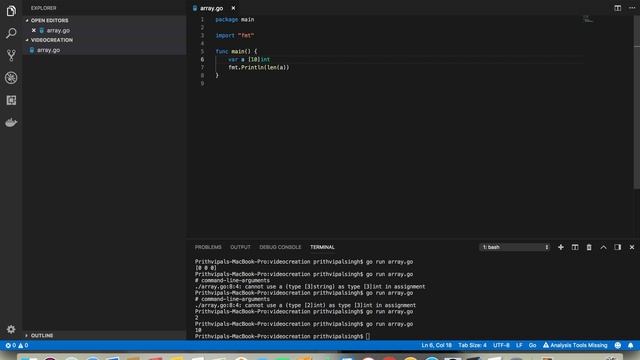Open the Manage settings gear
The width and height of the screenshot is (640, 360).
click(x=11, y=329)
